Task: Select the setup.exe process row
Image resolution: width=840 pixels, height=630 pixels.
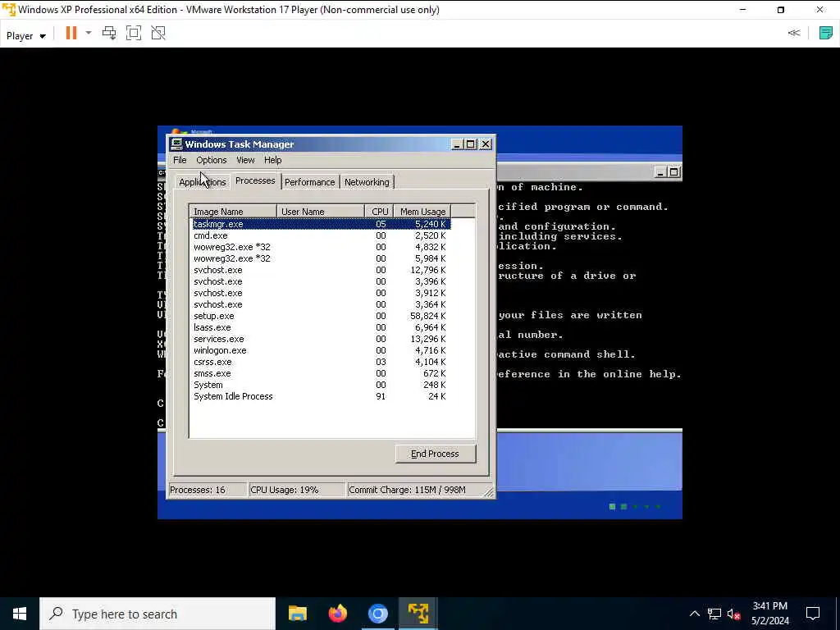Action: pyautogui.click(x=322, y=316)
